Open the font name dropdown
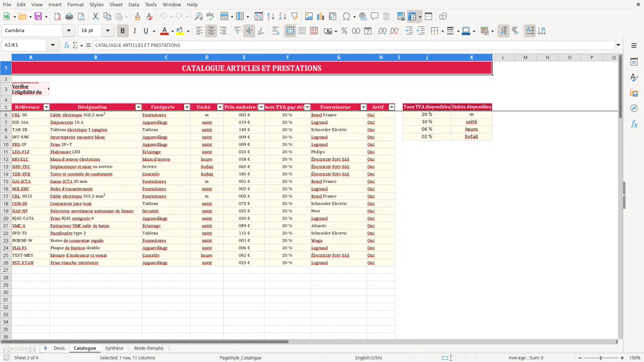The height and width of the screenshot is (362, 644). [69, 31]
